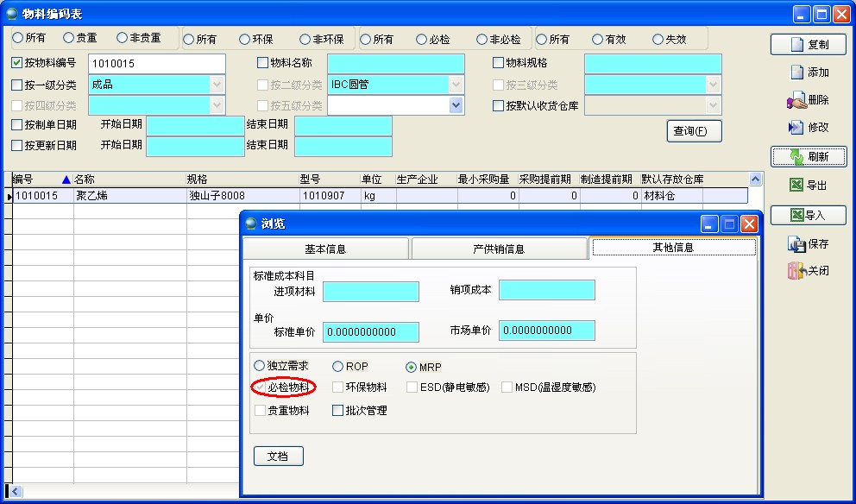Image resolution: width=856 pixels, height=504 pixels.
Task: Click the 文档 button in dialog
Action: click(x=278, y=456)
